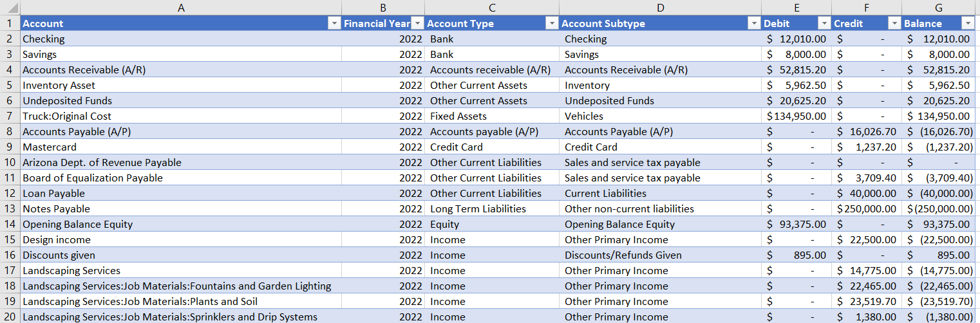Select column A header
The image size is (980, 323).
[x=181, y=7]
